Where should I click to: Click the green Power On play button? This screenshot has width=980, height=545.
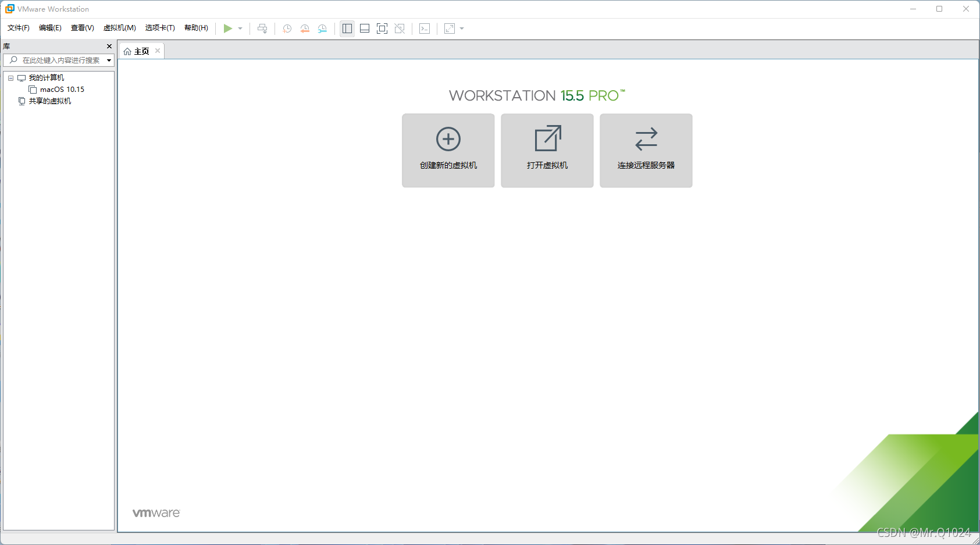pyautogui.click(x=228, y=29)
